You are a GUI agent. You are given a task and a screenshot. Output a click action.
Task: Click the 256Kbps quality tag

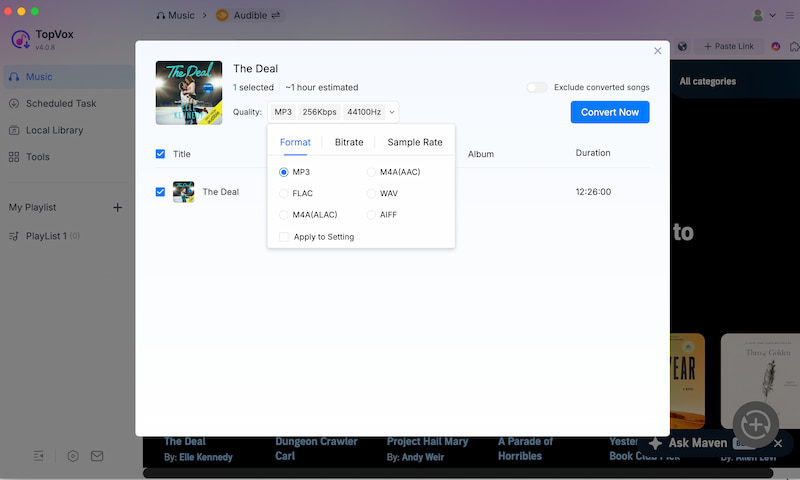319,112
